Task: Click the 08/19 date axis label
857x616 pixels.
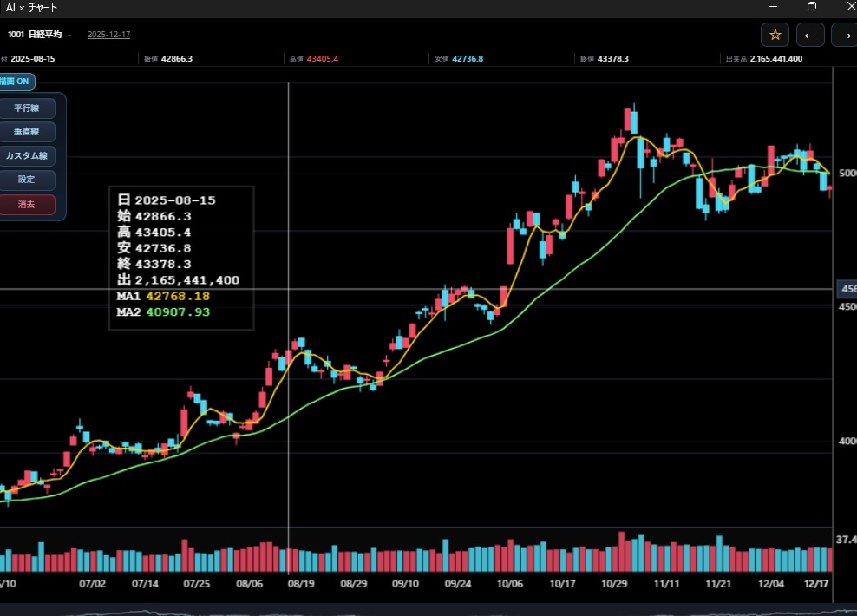Action: click(x=301, y=584)
